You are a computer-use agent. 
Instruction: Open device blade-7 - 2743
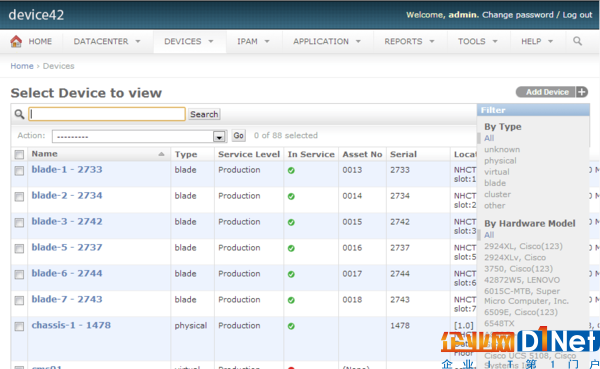[67, 299]
